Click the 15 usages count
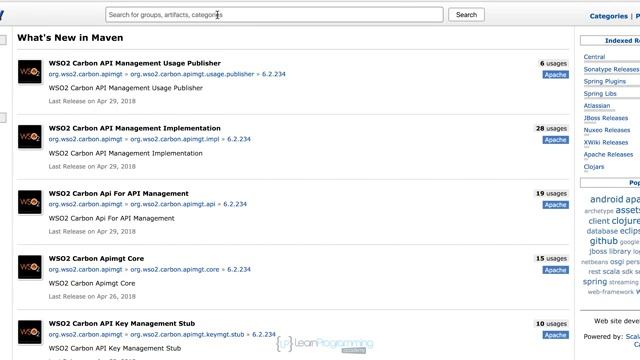This screenshot has width=640, height=360. 551,258
